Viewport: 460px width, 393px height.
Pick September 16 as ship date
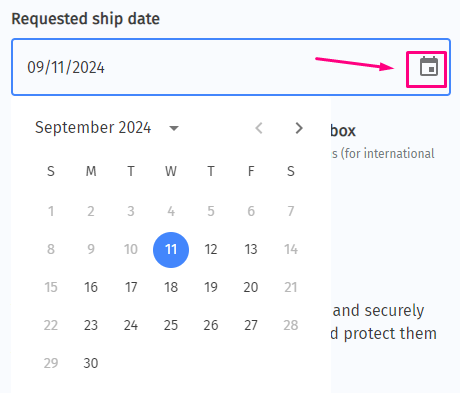click(x=91, y=287)
